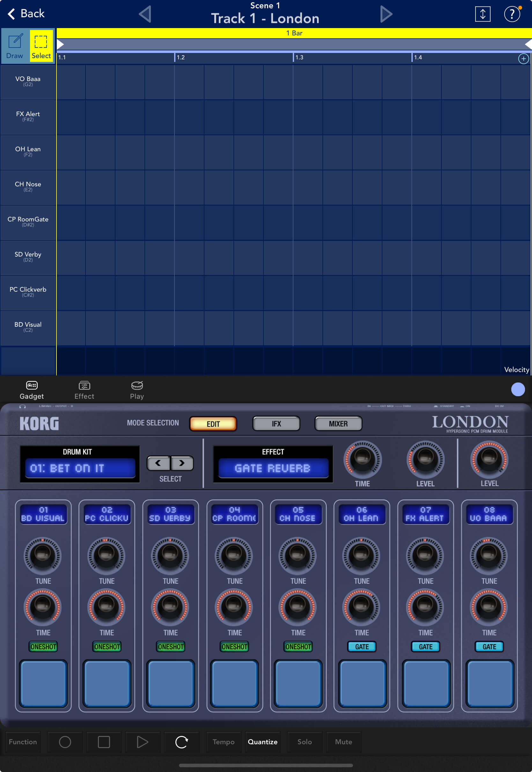Add a bar with the plus icon
This screenshot has height=772, width=532.
coord(523,59)
